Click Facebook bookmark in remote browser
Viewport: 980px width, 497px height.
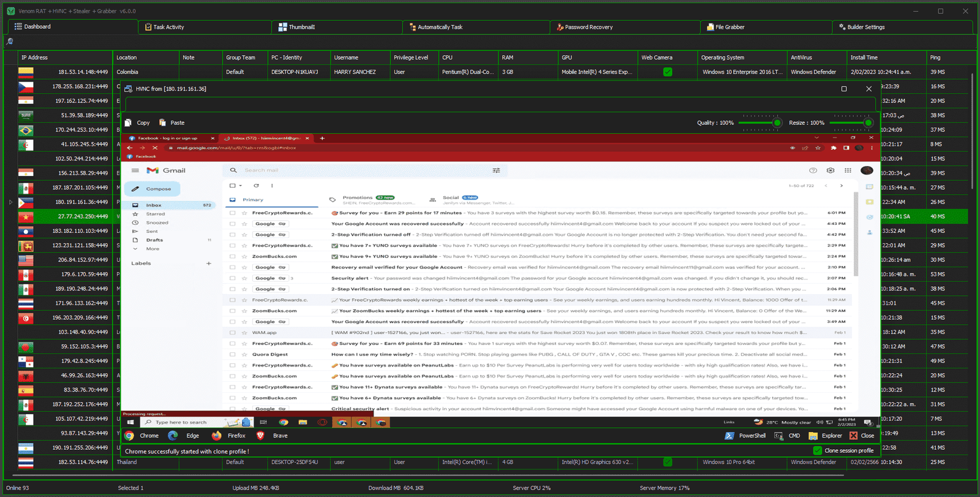141,156
